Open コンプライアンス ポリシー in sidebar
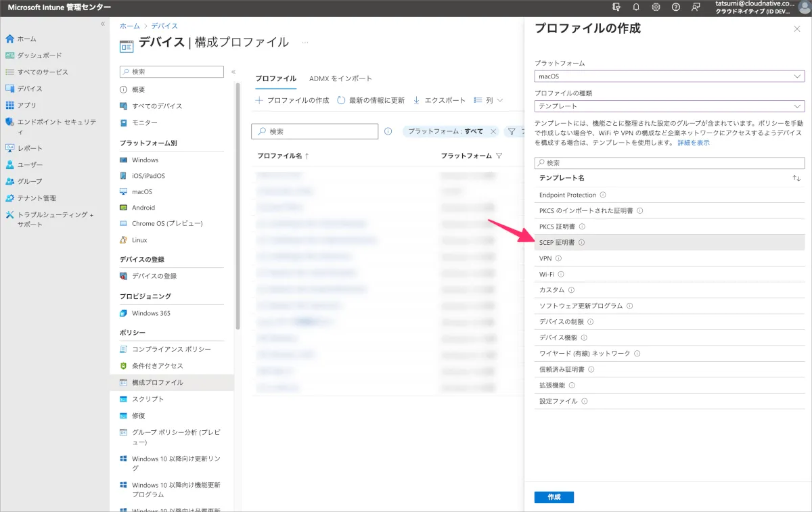This screenshot has height=512, width=812. 171,349
